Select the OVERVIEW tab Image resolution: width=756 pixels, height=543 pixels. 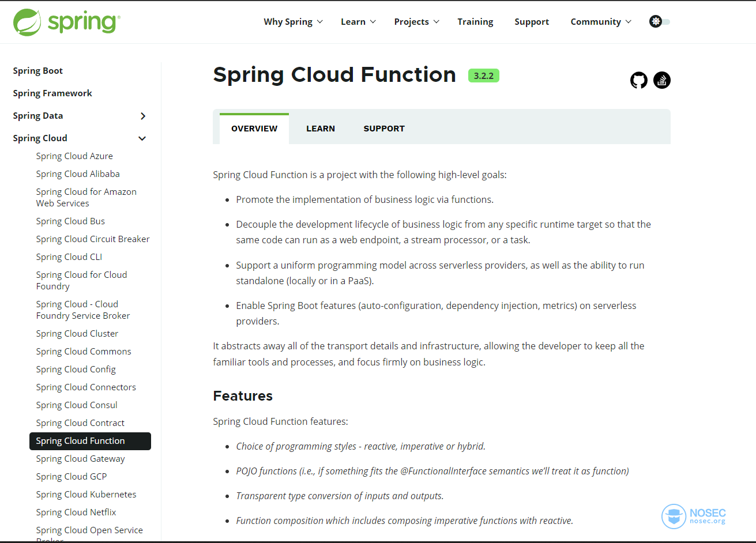254,129
